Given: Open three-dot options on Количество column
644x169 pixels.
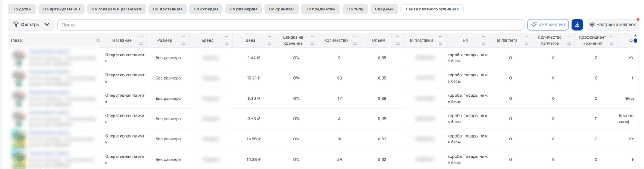Looking at the screenshot, I should click(x=355, y=36).
